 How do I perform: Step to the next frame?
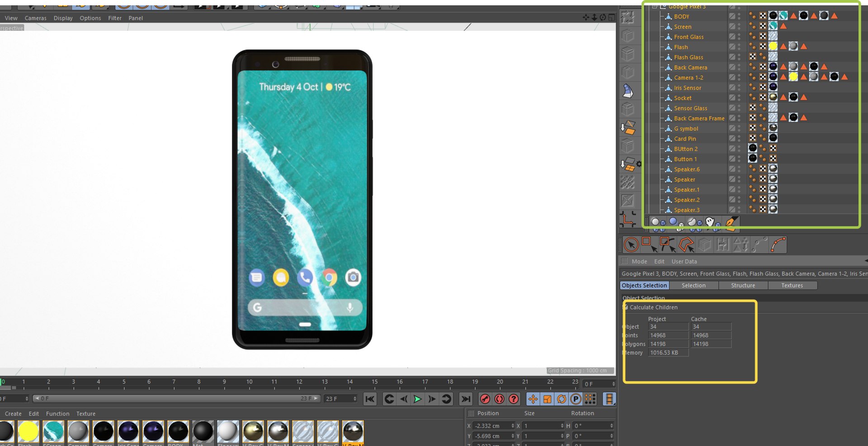(x=432, y=399)
